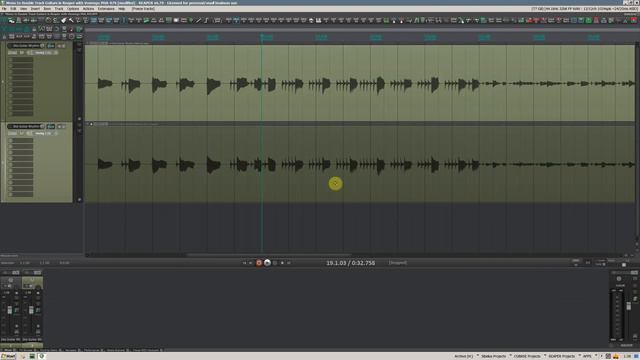Open the Actions menu

pos(88,9)
